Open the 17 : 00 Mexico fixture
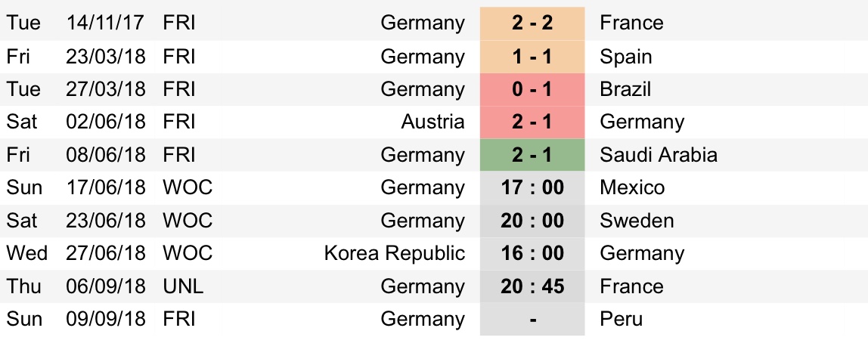 click(x=532, y=187)
